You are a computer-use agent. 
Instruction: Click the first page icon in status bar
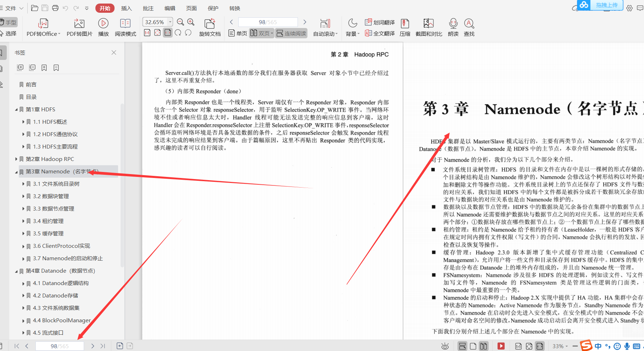pyautogui.click(x=16, y=346)
